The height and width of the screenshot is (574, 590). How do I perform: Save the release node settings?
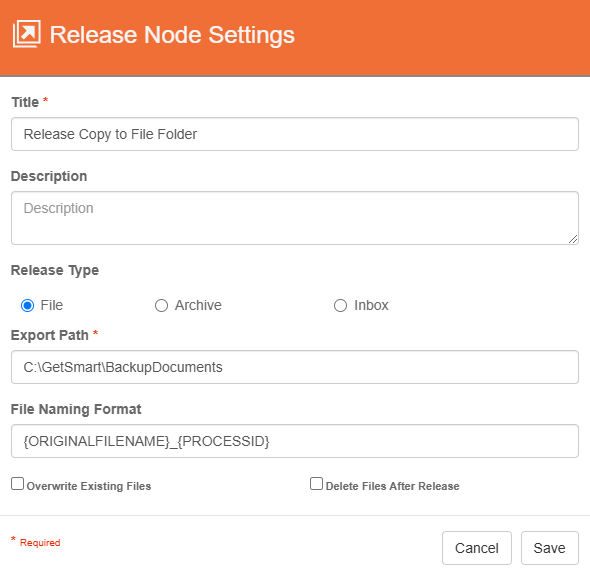[x=549, y=548]
